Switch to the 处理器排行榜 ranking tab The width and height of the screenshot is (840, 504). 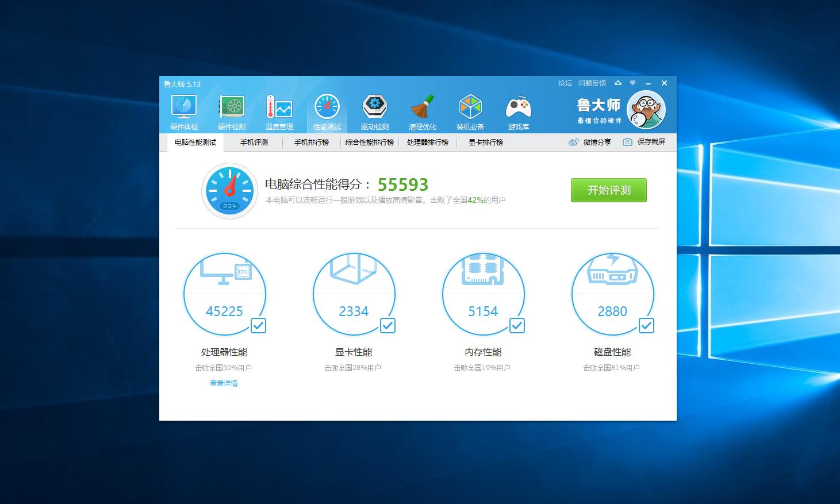pos(427,142)
